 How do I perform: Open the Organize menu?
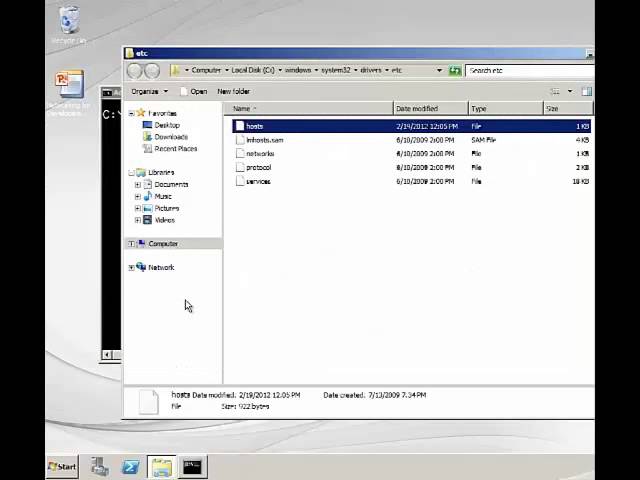point(149,91)
